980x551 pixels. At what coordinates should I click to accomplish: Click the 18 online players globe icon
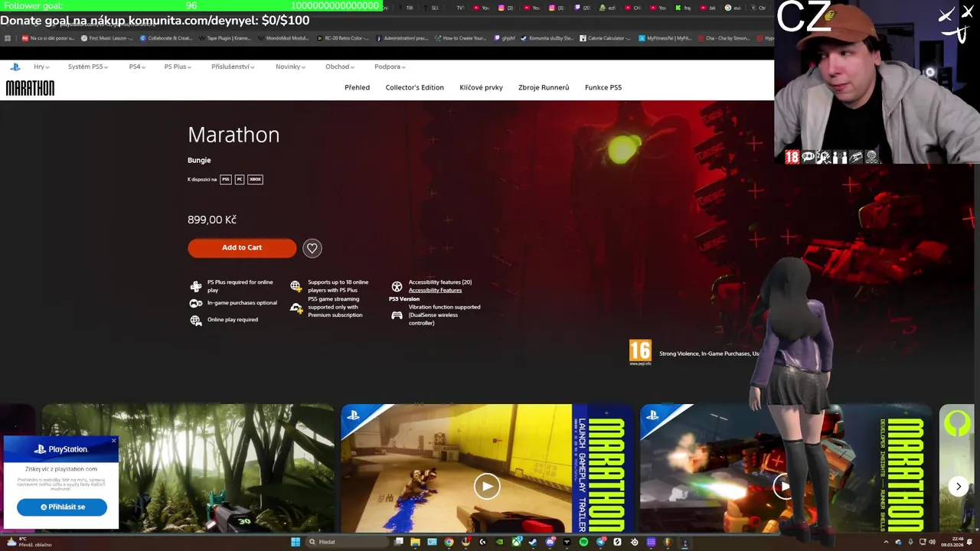[x=296, y=286]
